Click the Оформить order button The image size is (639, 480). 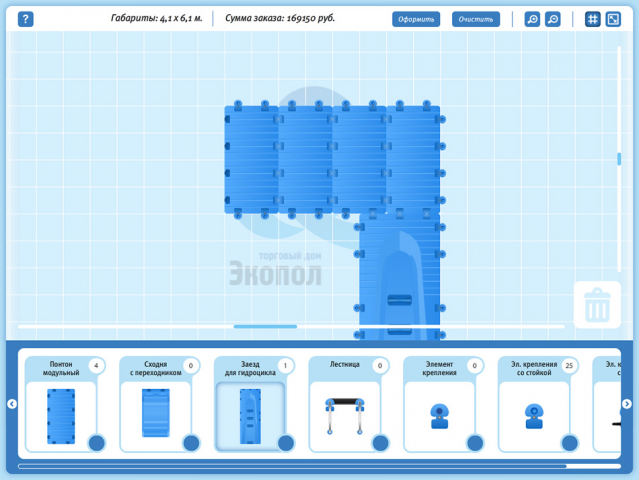pyautogui.click(x=416, y=19)
